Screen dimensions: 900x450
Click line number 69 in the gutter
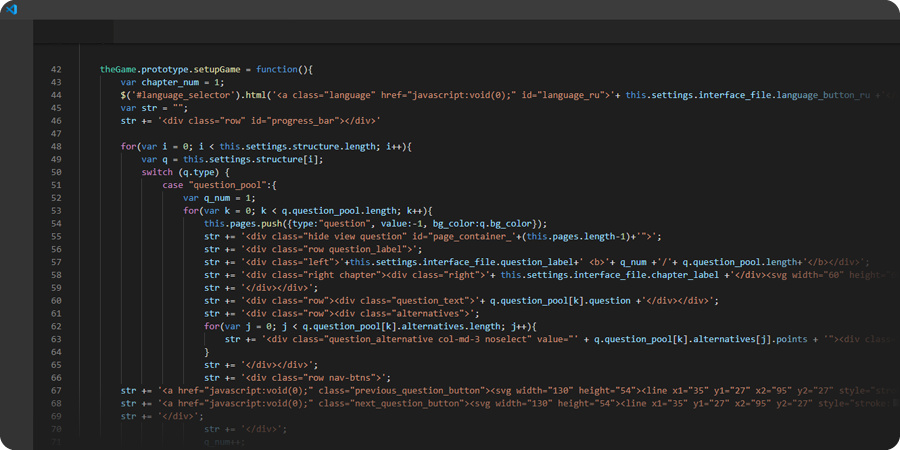[x=56, y=416]
